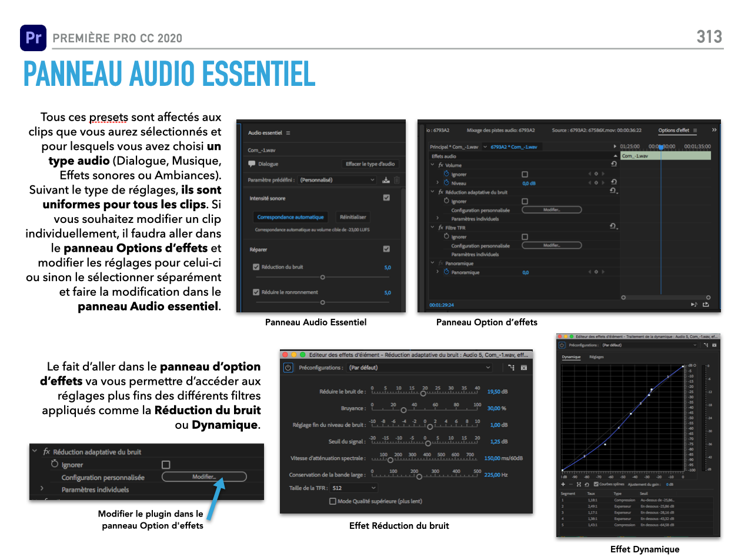Viewport: 748px width, 560px height.
Task: Click the Niveau stopwatch animation icon
Action: (446, 184)
